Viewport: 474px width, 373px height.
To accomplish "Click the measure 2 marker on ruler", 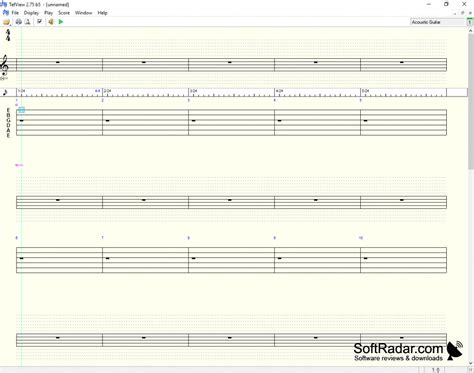I will pyautogui.click(x=108, y=91).
